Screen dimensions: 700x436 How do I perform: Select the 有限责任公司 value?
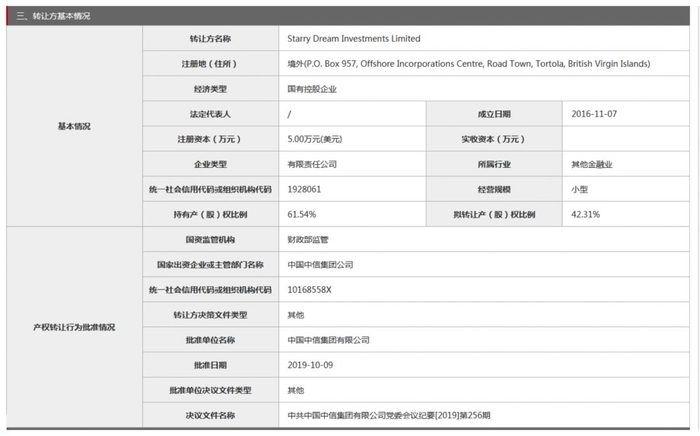[312, 164]
